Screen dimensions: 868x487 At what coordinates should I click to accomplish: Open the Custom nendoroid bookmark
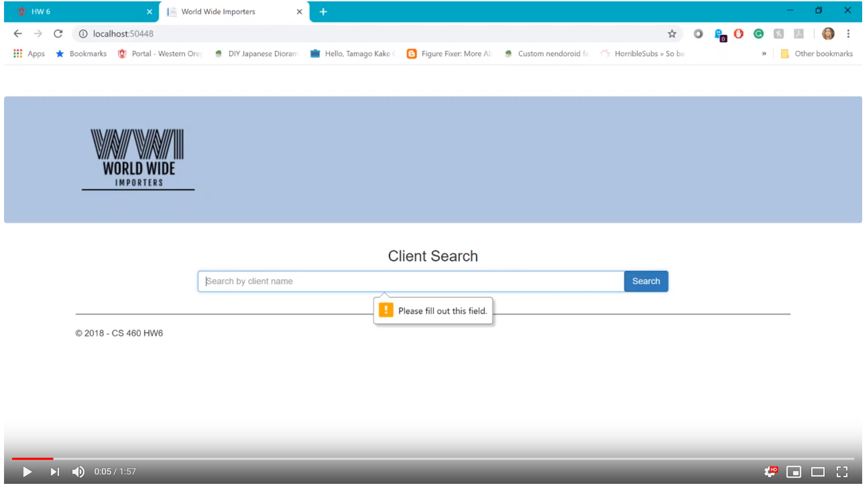click(546, 54)
